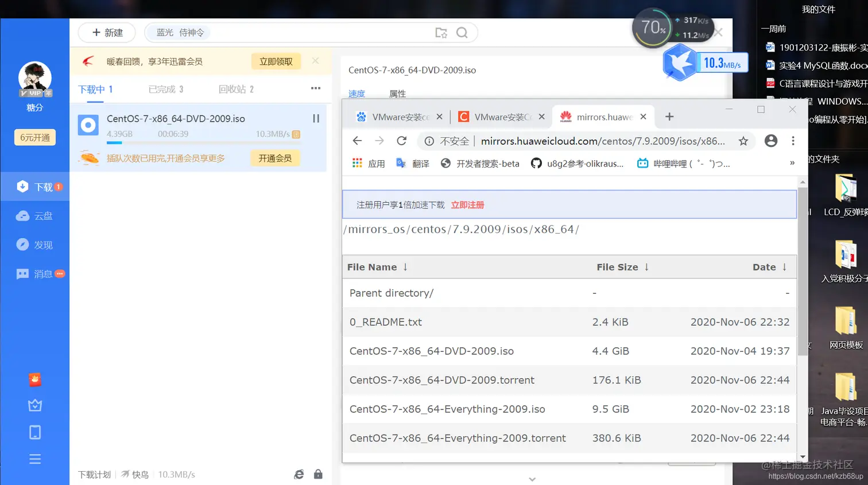Open the 哔哩哔哩 bookmark
The width and height of the screenshot is (868, 485).
[684, 164]
